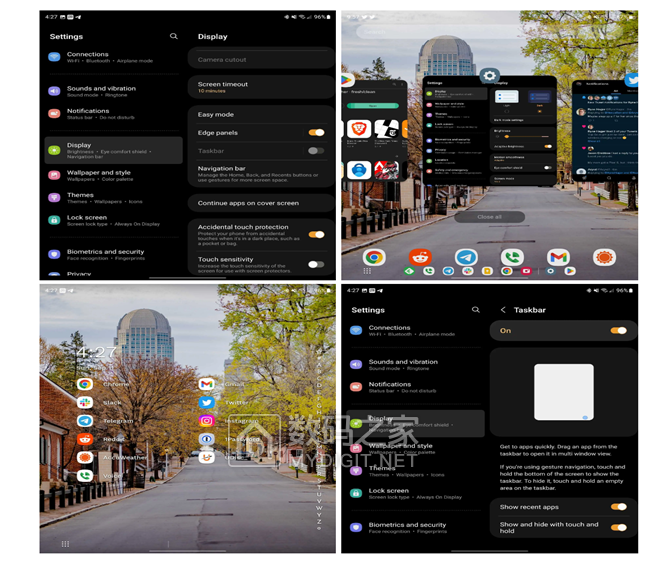The height and width of the screenshot is (562, 649).
Task: Tap alphabet index letter Z on home screen
Action: [319, 521]
